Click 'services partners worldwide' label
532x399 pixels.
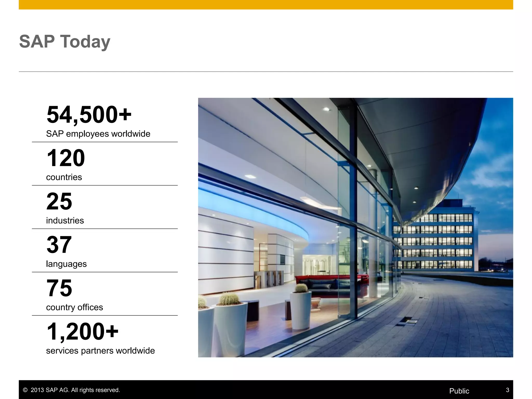pos(100,351)
